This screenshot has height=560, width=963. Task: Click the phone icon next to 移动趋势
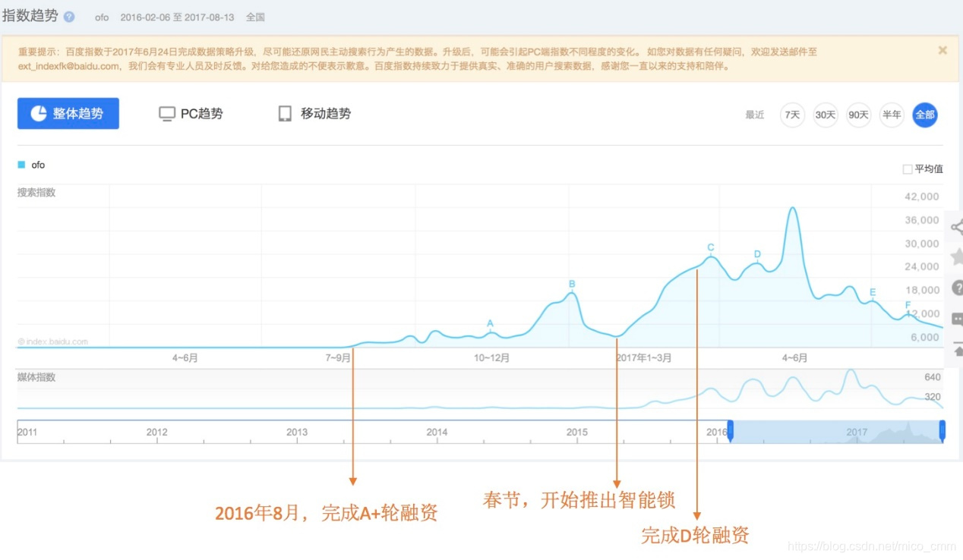tap(285, 114)
